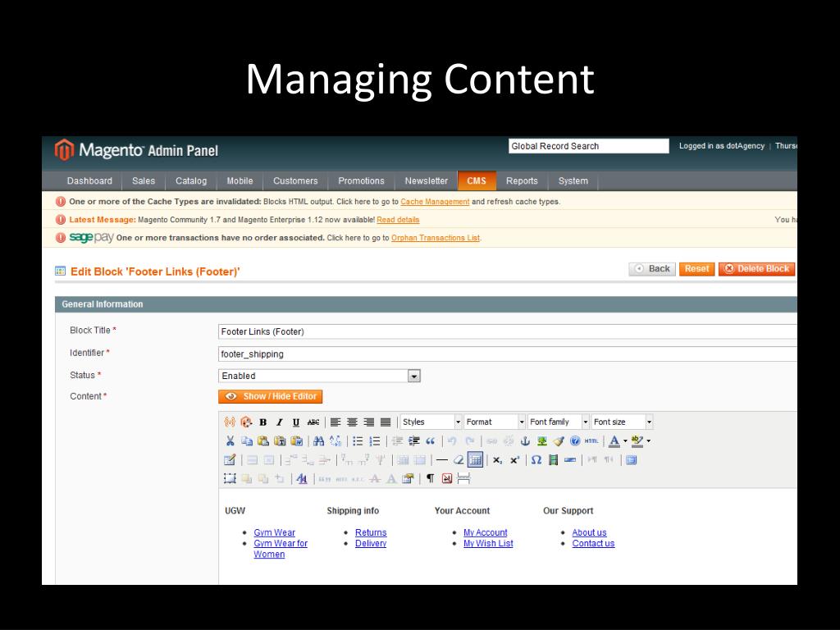Open Orphan Transactions List link
Screen dimensions: 840x630
coord(436,238)
